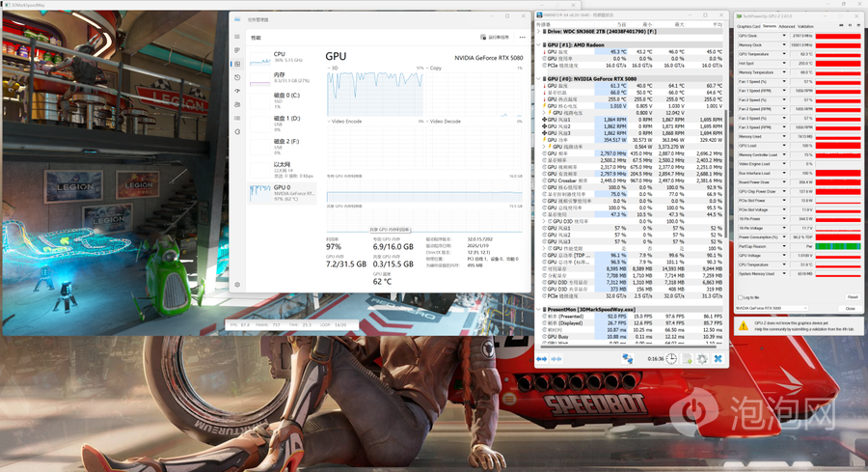Open the Processes page in Task Manager sidebar

point(237,50)
